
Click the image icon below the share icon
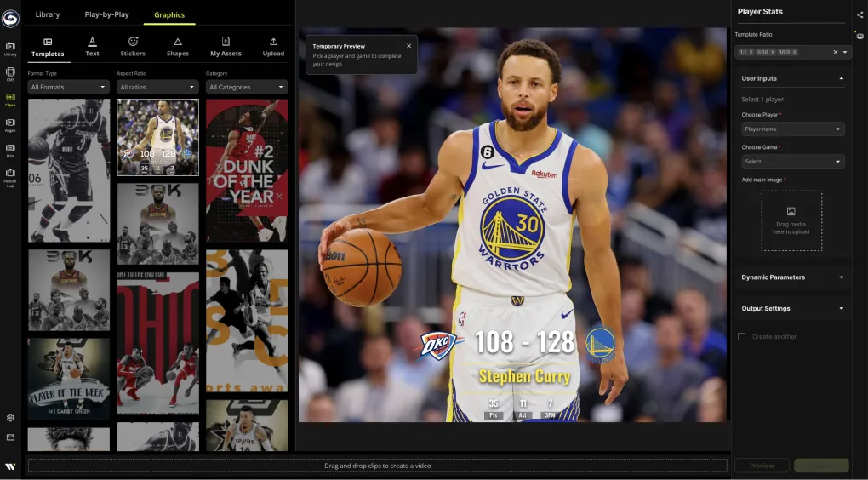click(x=859, y=36)
